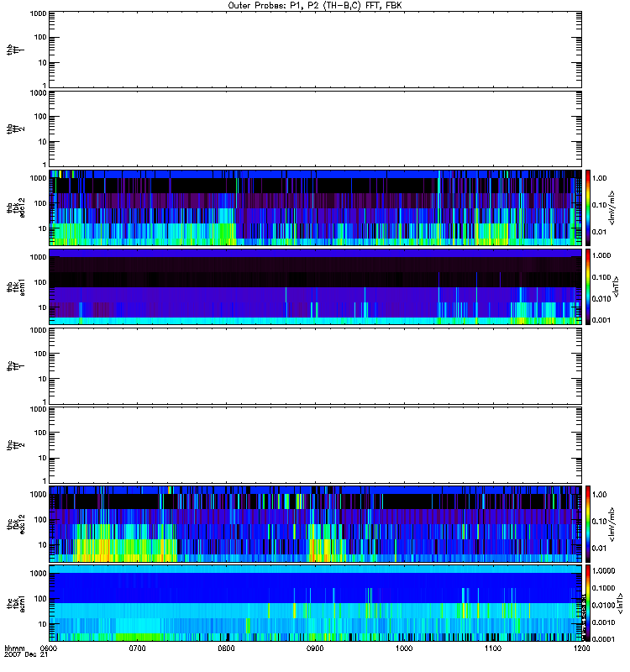Image resolution: width=630 pixels, height=672 pixels.
Task: Select the first empty thc FFT panel
Action: (x=315, y=365)
